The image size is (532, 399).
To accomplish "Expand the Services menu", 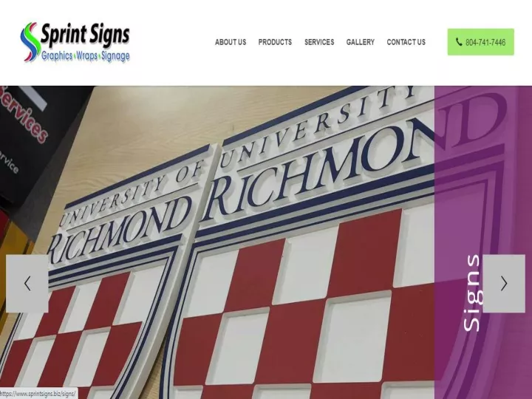I will click(x=319, y=42).
